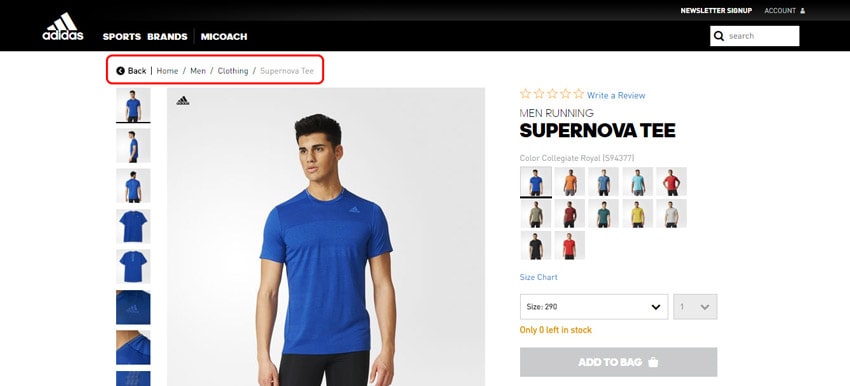Select the yellow tee color swatch
Screen dimensions: 850x386
[x=638, y=214]
